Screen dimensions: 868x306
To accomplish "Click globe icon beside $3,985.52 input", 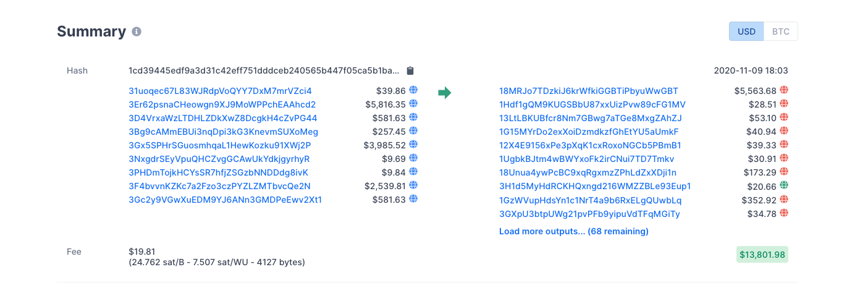I will pos(414,145).
